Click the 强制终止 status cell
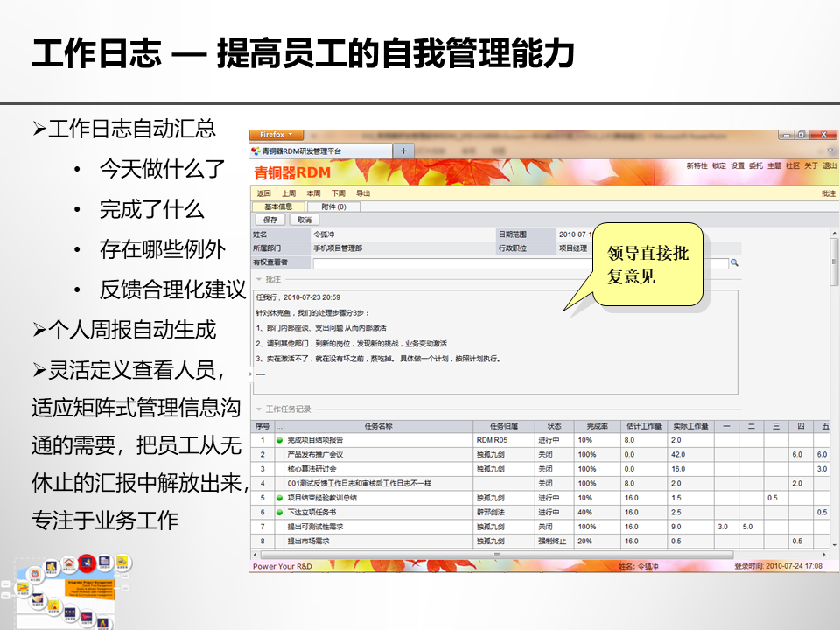The width and height of the screenshot is (840, 630). click(555, 541)
